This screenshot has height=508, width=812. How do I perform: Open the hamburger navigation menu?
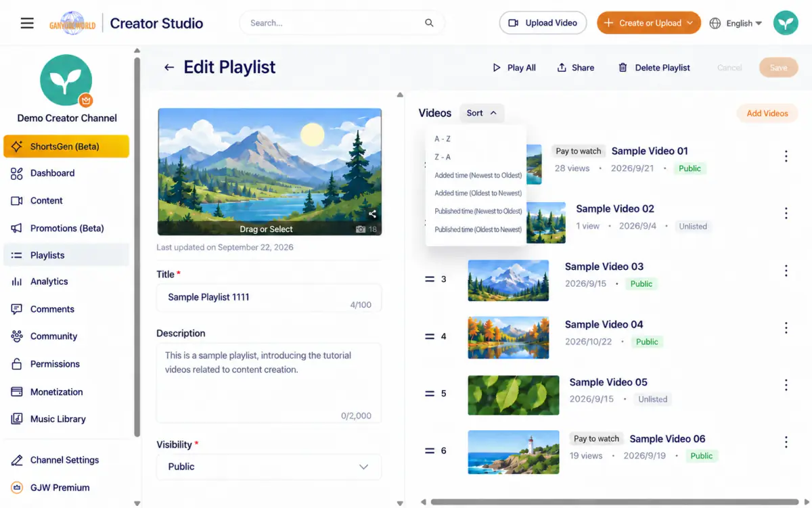[27, 23]
